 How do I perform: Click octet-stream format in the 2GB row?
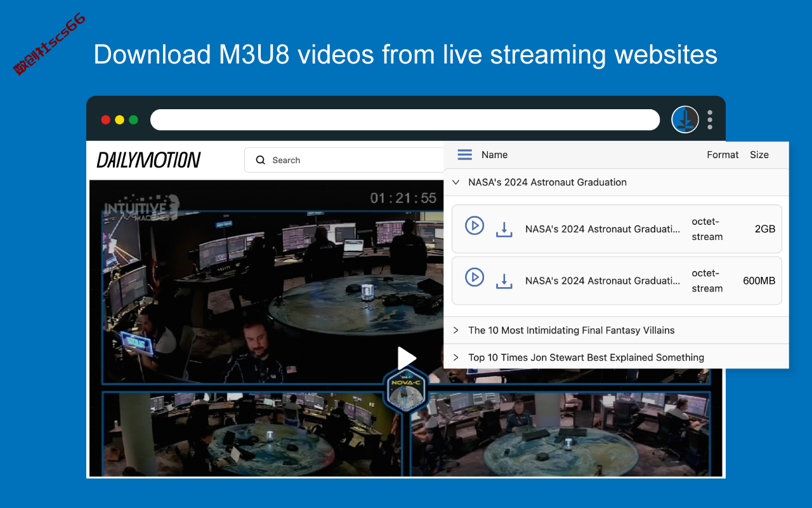pyautogui.click(x=707, y=229)
